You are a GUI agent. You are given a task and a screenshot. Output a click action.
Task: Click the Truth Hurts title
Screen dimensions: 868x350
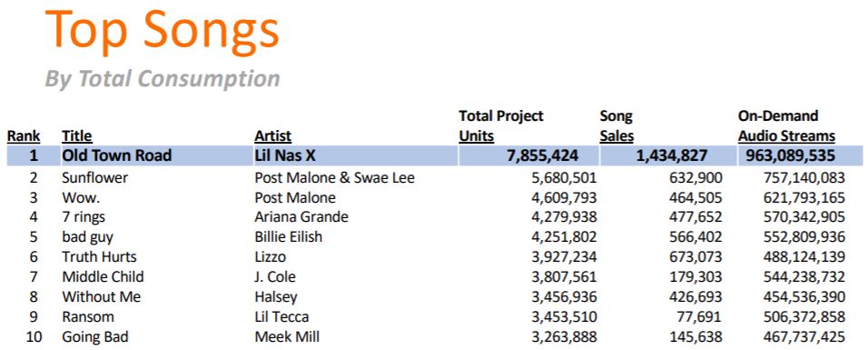click(x=99, y=256)
